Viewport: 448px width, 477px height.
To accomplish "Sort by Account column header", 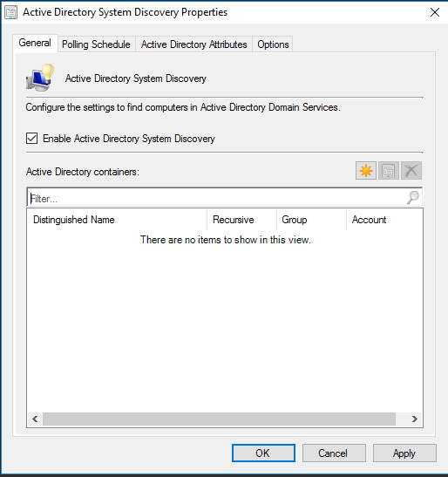I will point(384,220).
